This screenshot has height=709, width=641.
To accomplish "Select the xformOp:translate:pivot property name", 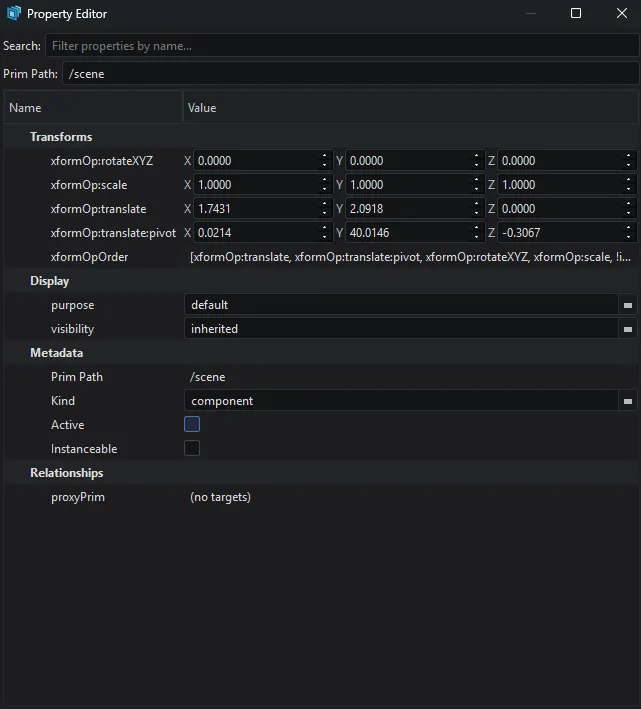I will (x=113, y=232).
